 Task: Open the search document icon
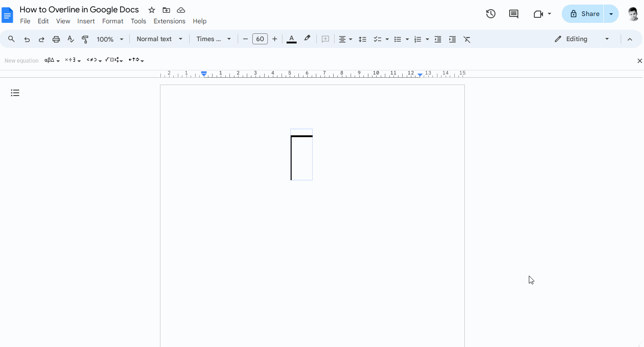tap(11, 39)
